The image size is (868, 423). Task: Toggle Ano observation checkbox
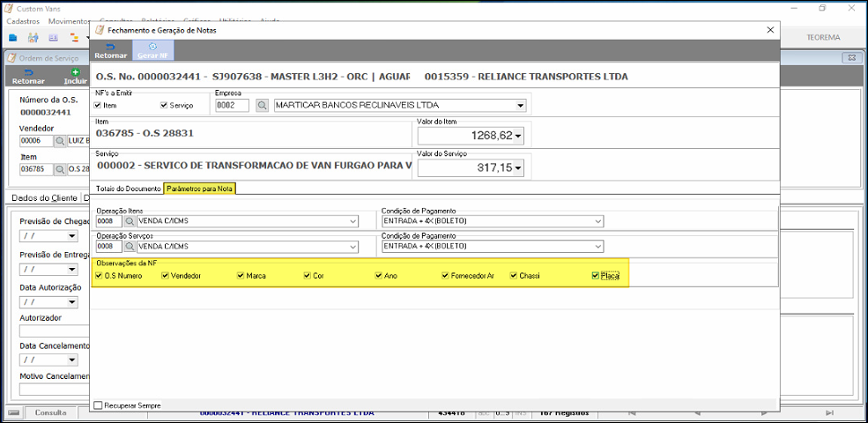point(378,275)
